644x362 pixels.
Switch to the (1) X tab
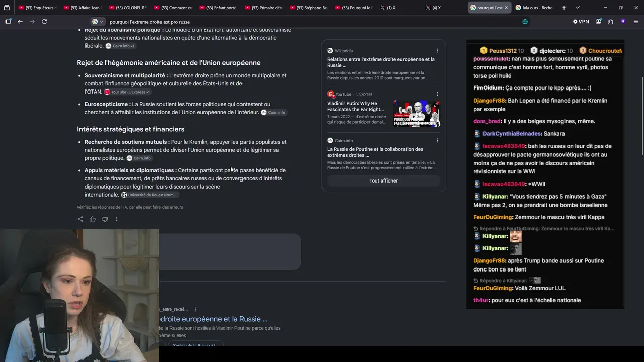[400, 8]
